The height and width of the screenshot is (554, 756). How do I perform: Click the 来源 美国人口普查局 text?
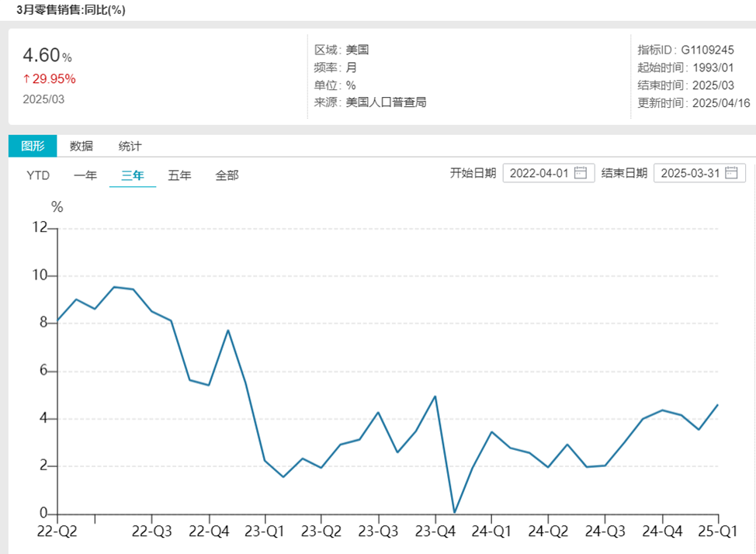click(370, 102)
